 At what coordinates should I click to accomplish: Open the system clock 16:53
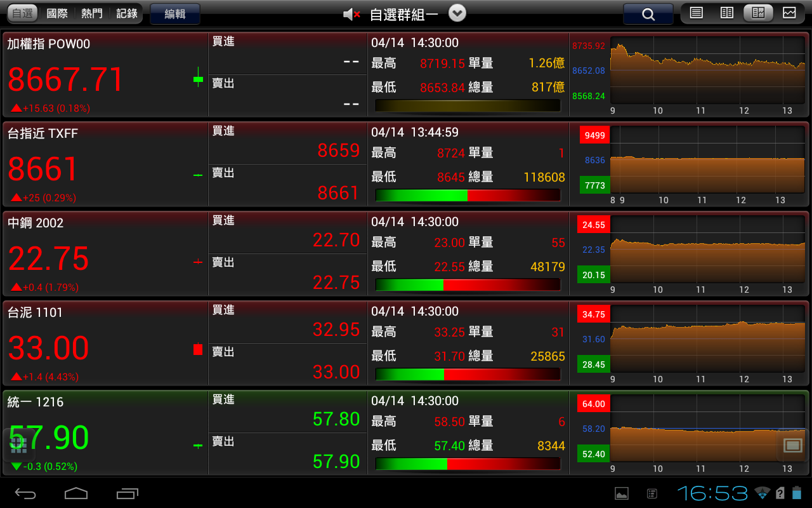pos(713,493)
